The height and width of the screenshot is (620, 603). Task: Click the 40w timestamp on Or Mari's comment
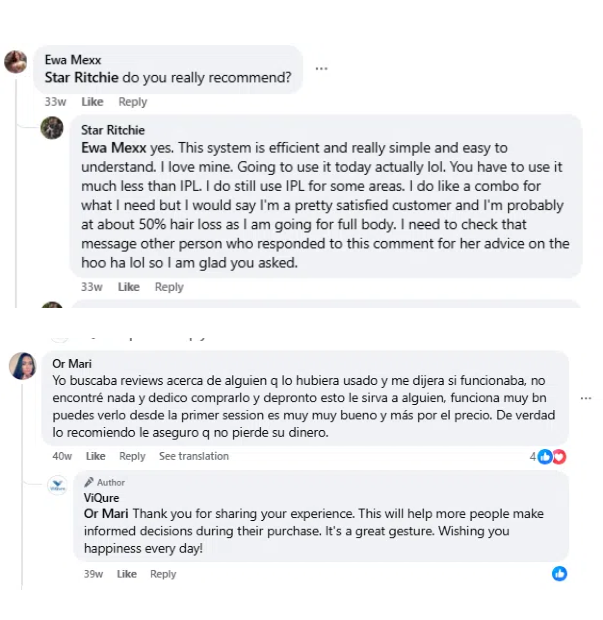pyautogui.click(x=62, y=456)
